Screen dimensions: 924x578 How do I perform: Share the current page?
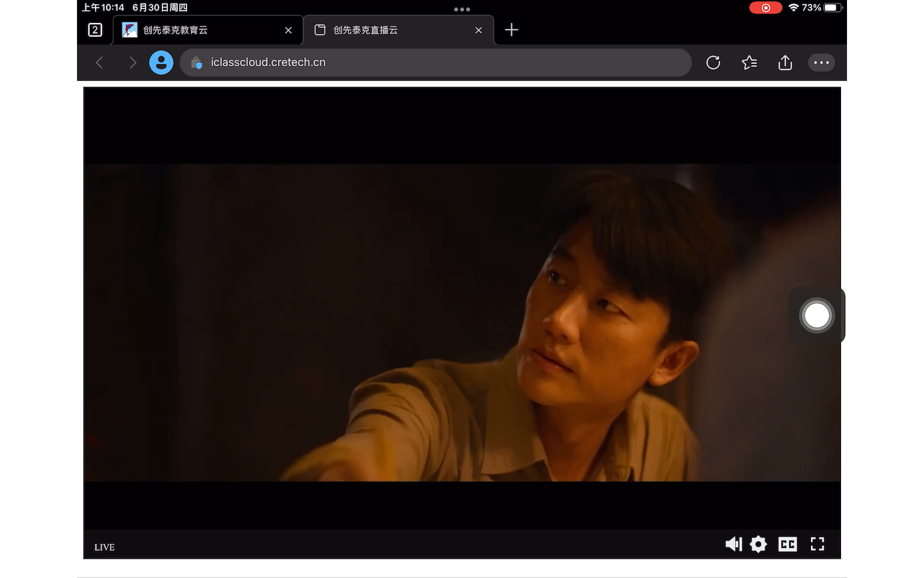pyautogui.click(x=785, y=63)
